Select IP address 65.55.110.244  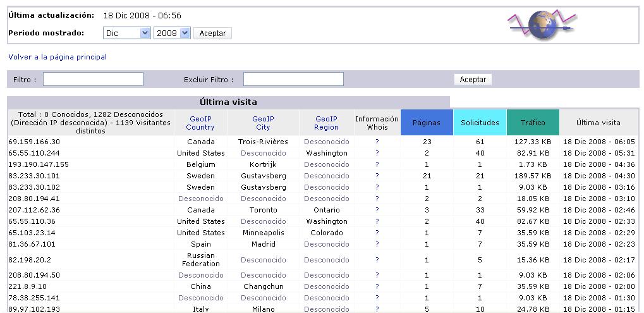click(34, 153)
